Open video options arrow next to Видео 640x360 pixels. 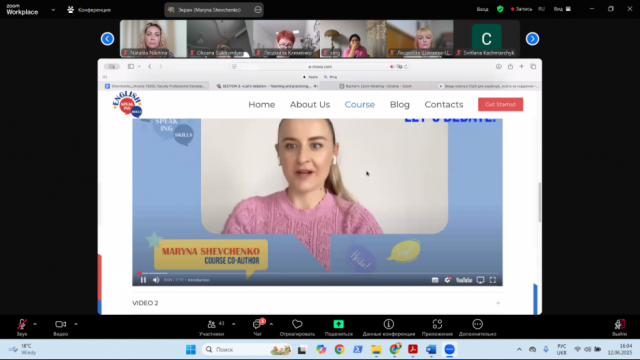[76, 324]
